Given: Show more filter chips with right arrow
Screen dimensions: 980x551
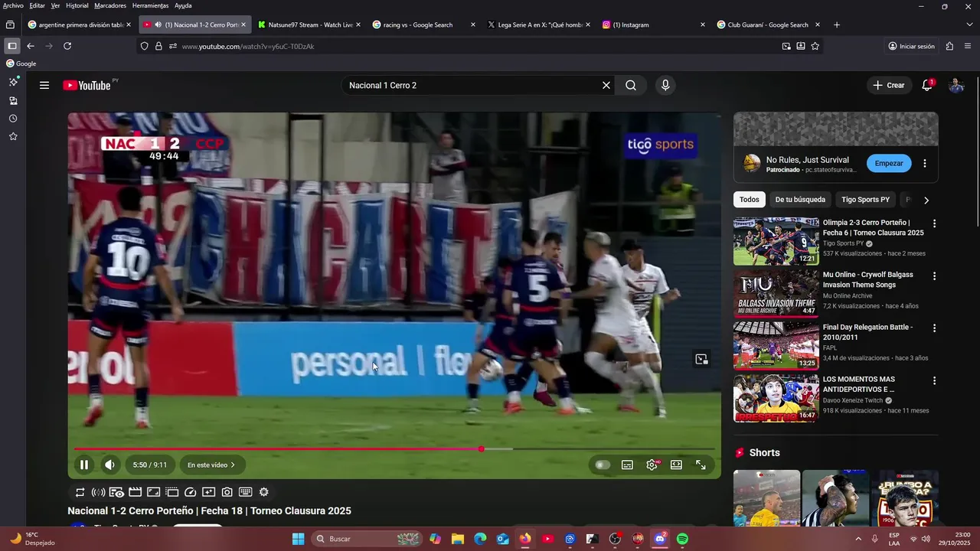Looking at the screenshot, I should (926, 200).
